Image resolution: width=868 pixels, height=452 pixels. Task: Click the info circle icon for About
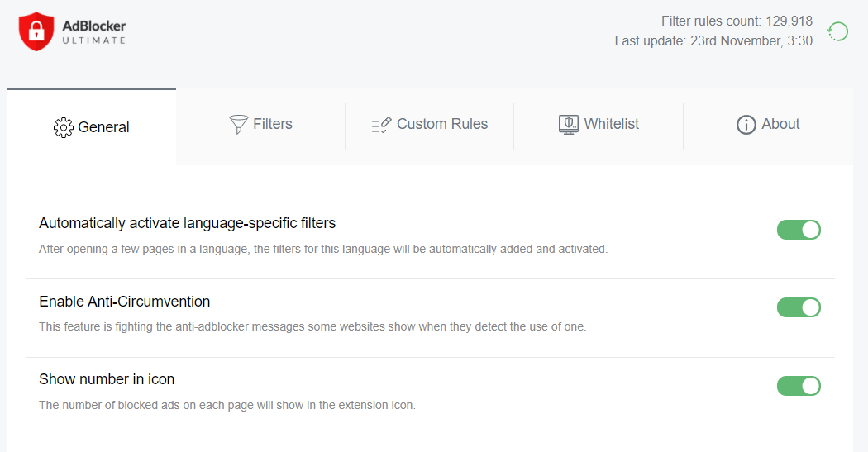(746, 125)
